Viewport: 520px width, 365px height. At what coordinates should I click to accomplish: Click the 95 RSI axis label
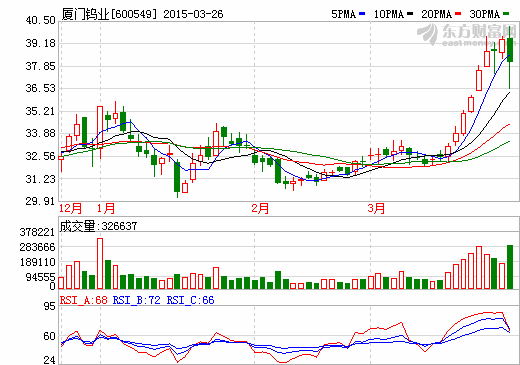pos(50,306)
